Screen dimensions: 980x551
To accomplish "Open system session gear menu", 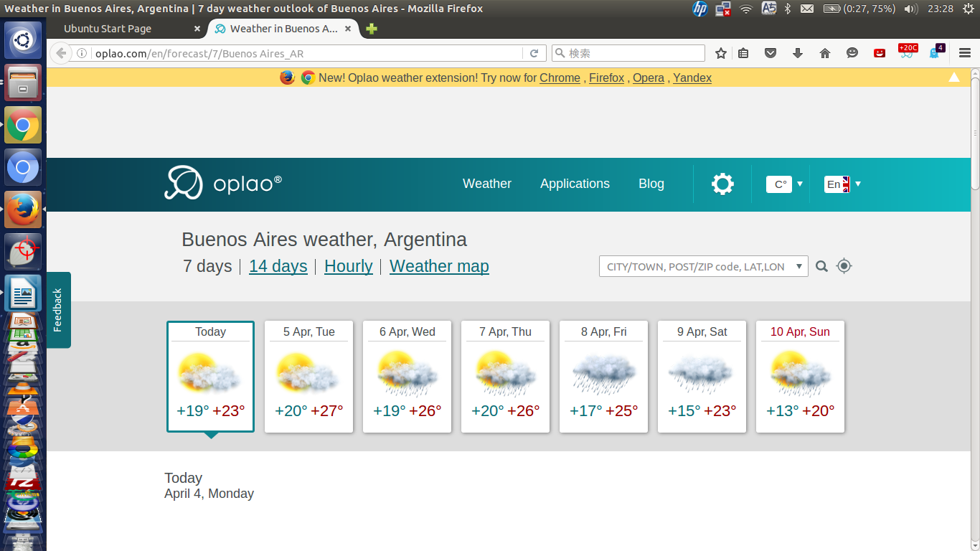I will tap(969, 9).
